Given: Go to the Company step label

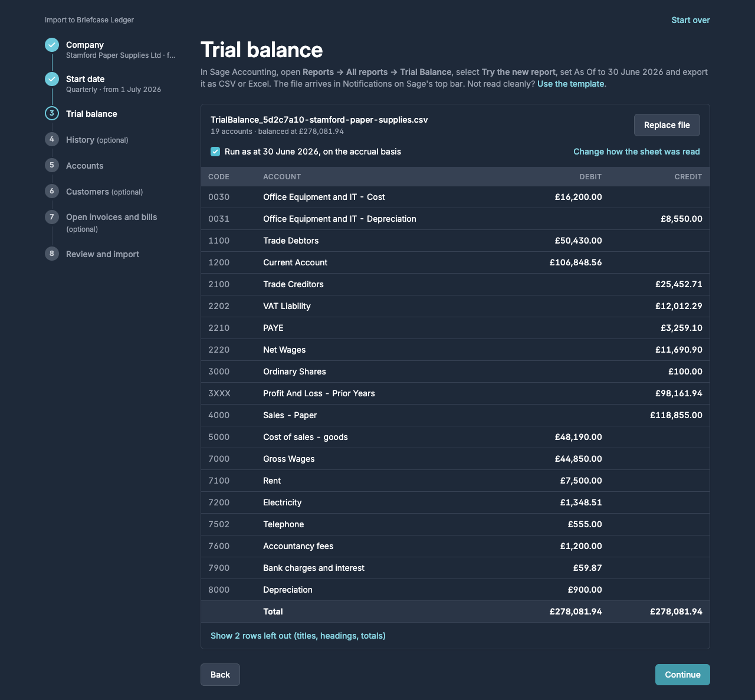Looking at the screenshot, I should 85,45.
